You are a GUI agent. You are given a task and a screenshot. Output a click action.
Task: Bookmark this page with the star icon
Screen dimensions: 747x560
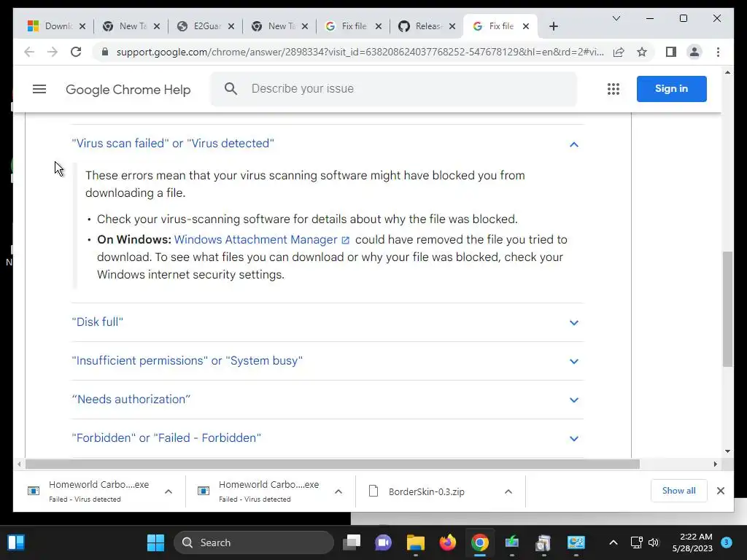[x=642, y=52]
